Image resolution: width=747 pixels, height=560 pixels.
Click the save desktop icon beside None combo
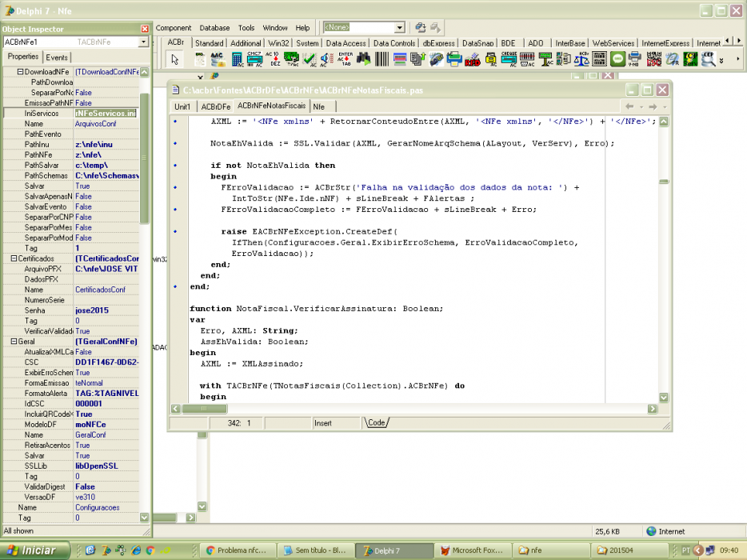click(x=420, y=28)
